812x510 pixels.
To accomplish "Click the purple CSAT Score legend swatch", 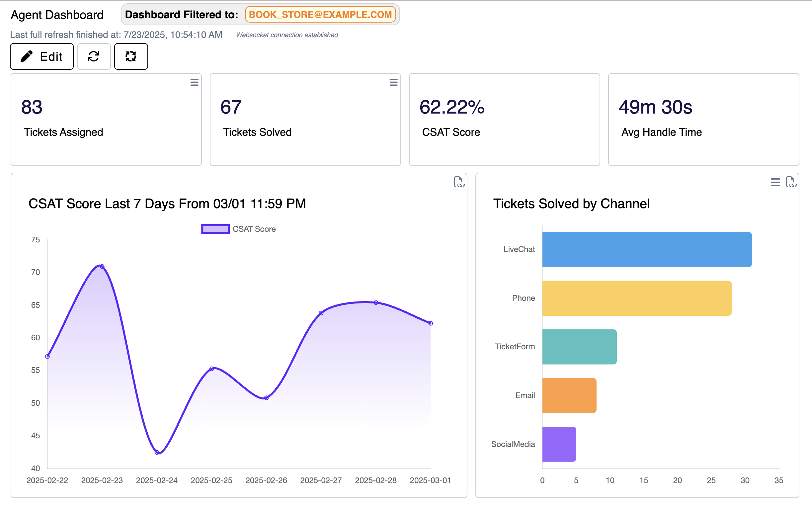I will pos(215,229).
